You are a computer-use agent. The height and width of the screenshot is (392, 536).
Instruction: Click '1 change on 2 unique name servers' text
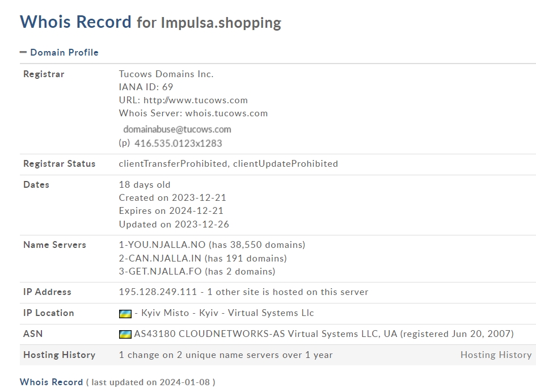[x=226, y=355]
